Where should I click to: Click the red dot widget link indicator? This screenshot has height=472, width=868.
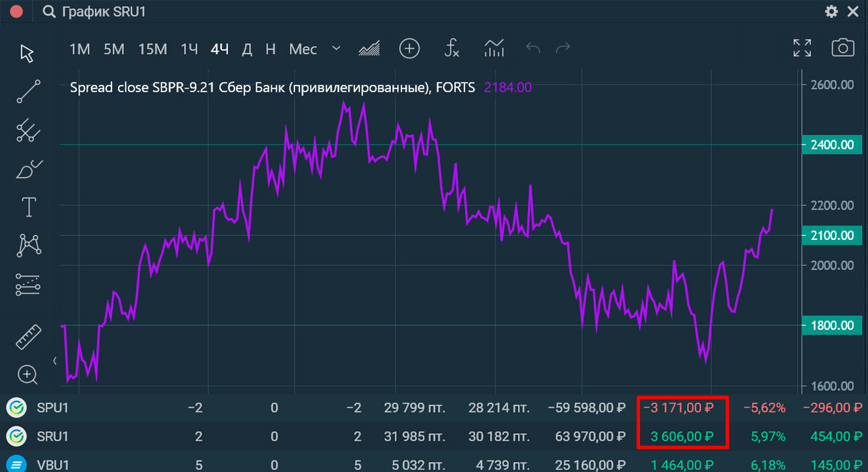click(x=16, y=12)
